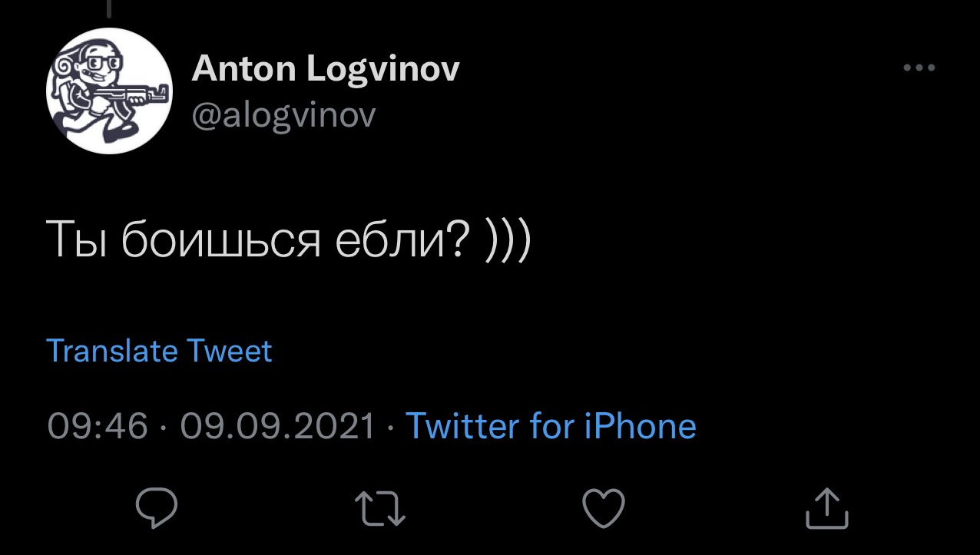Screen dimensions: 980x555
Task: Select the Russian tweet text body
Action: point(289,240)
